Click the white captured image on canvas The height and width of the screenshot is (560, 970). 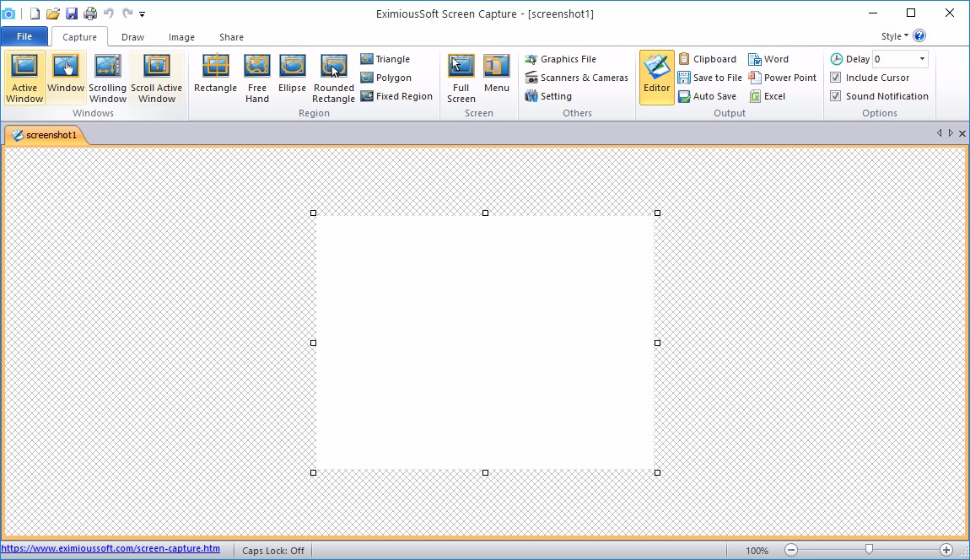[485, 342]
